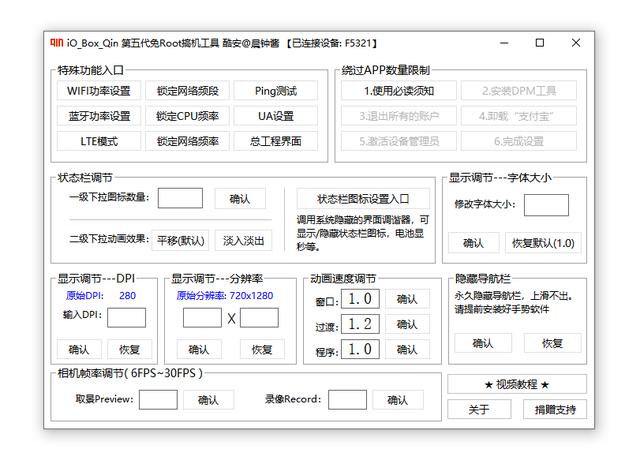
Task: Click 5.激活设备管理员 button
Action: point(399,141)
